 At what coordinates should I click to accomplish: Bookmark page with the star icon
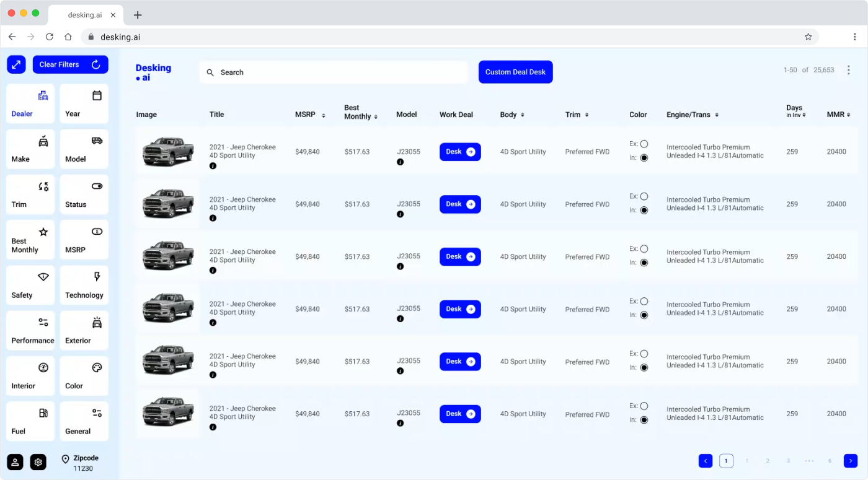[x=808, y=37]
